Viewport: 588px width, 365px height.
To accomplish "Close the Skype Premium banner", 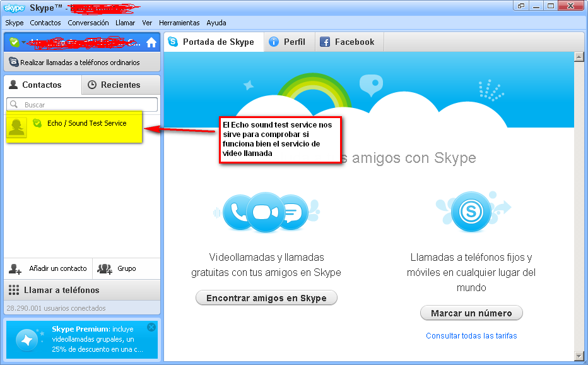I will (151, 327).
